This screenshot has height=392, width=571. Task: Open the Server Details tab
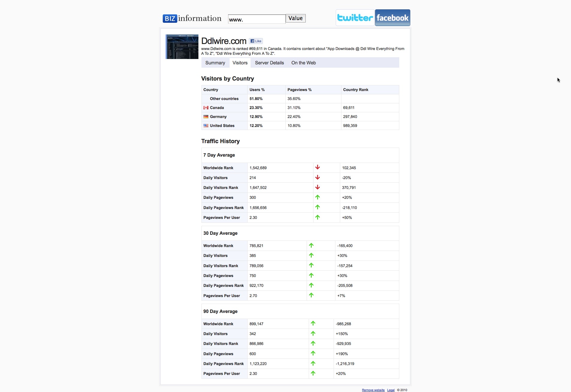tap(269, 63)
